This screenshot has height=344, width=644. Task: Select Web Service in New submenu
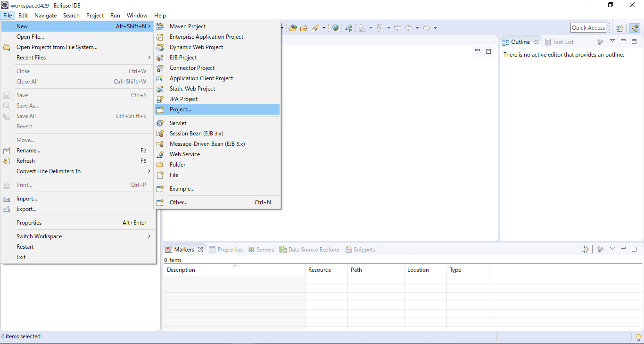point(217,154)
